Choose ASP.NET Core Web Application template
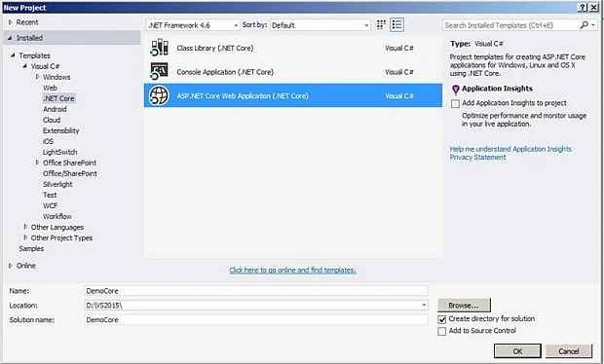Image resolution: width=604 pixels, height=364 pixels. pyautogui.click(x=293, y=95)
